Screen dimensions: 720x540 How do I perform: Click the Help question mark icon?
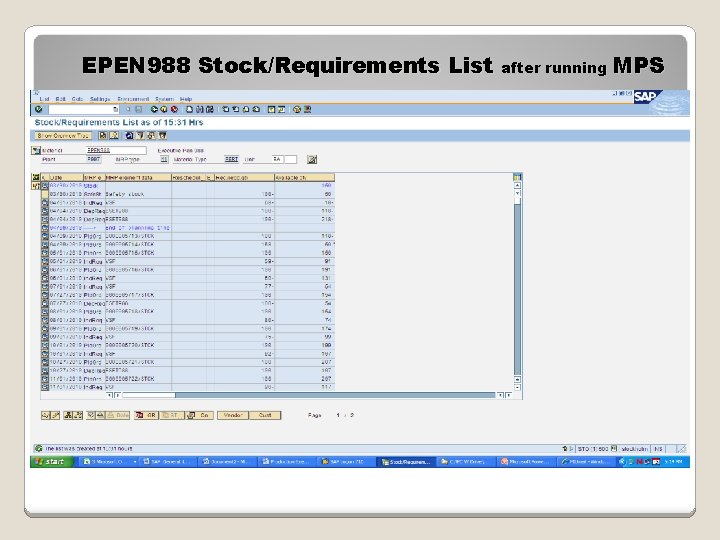point(297,109)
